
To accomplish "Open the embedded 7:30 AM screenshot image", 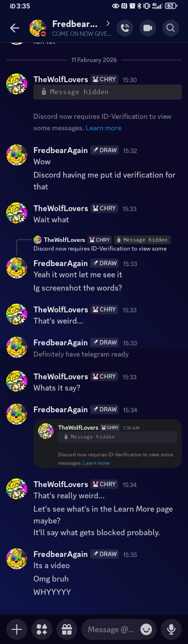I will point(108,444).
